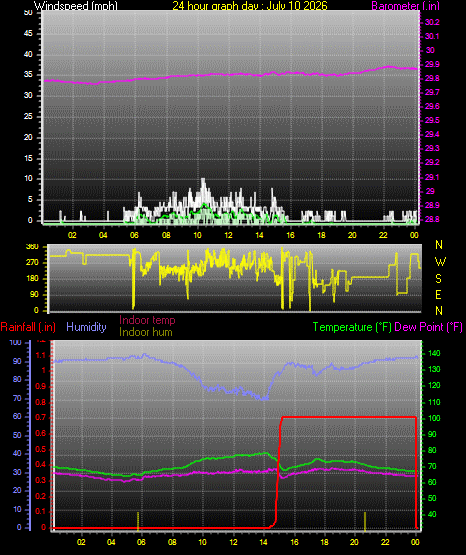466x555 pixels.
Task: Click the 22 hour label under the windspeed graph
Action: (x=383, y=235)
